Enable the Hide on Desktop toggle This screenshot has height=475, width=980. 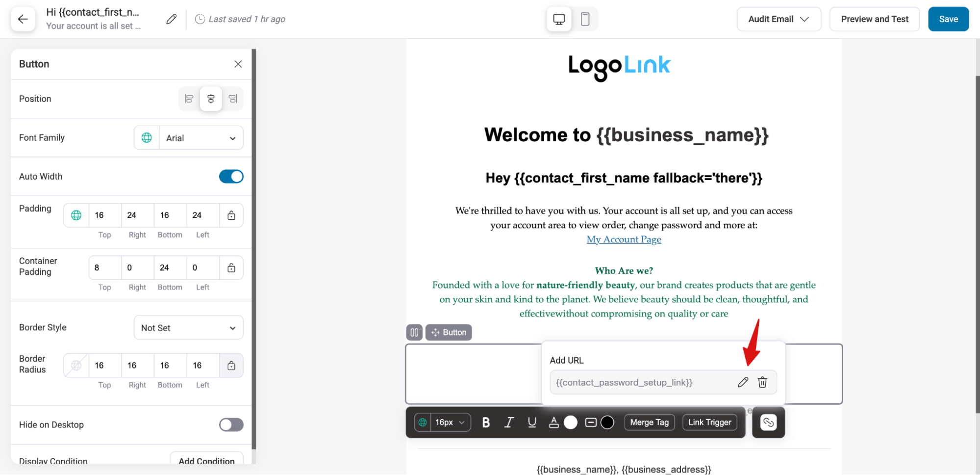[231, 424]
